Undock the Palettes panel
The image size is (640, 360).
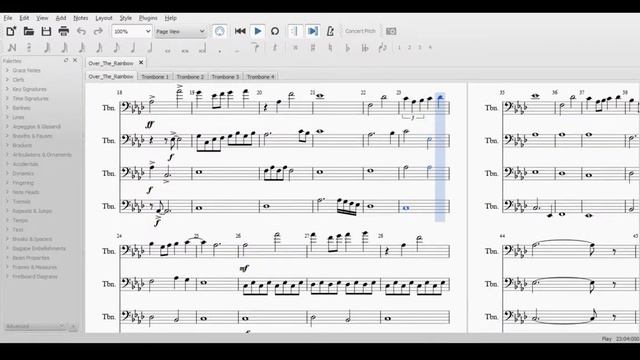pos(66,60)
